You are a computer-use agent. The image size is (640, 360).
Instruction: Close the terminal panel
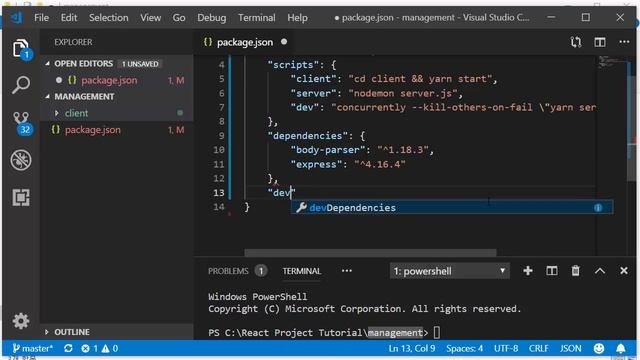624,271
